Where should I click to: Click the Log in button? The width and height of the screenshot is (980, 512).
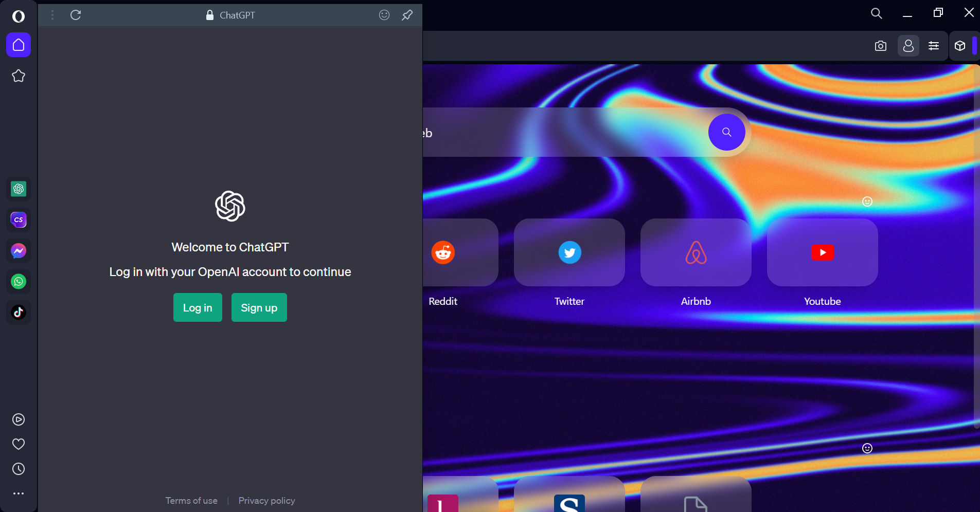pyautogui.click(x=198, y=307)
